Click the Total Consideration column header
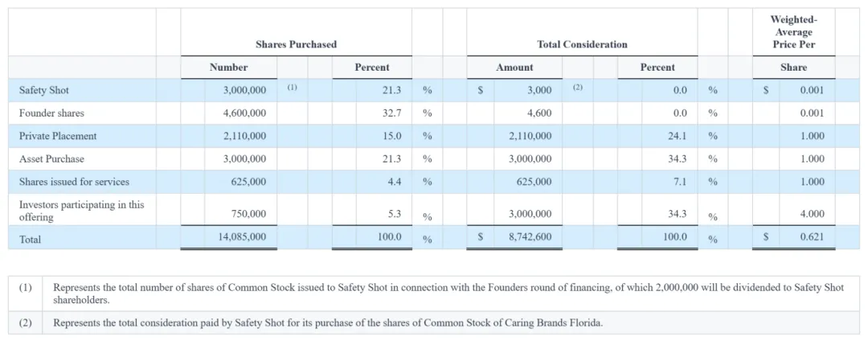The image size is (868, 345). 582,44
